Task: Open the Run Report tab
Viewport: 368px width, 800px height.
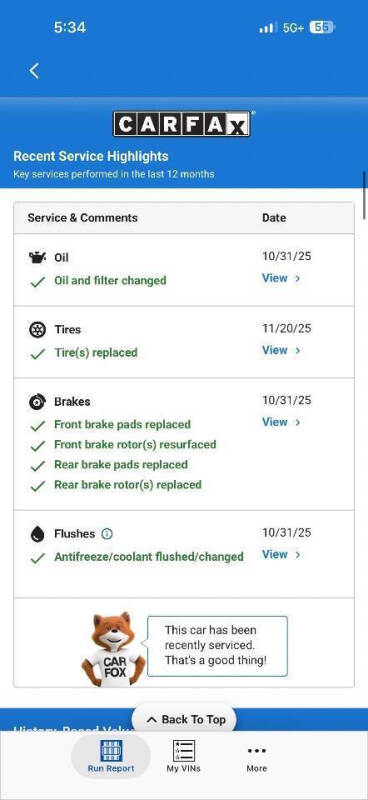Action: pyautogui.click(x=111, y=756)
